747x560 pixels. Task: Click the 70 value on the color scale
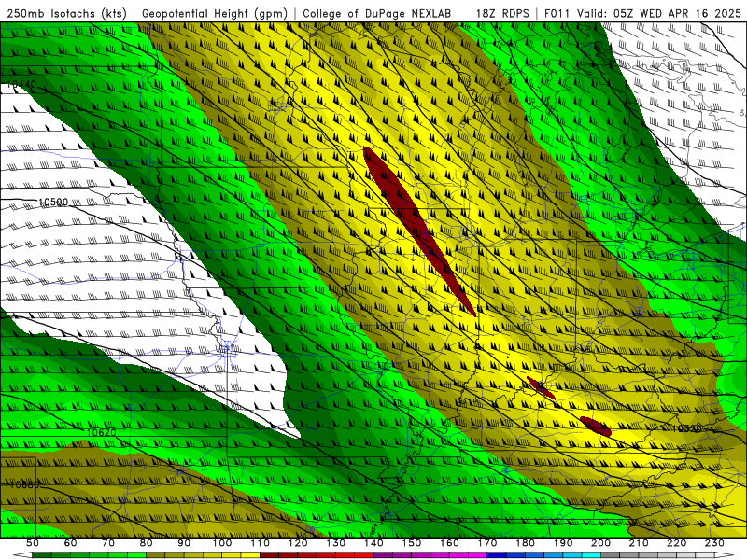tap(108, 543)
